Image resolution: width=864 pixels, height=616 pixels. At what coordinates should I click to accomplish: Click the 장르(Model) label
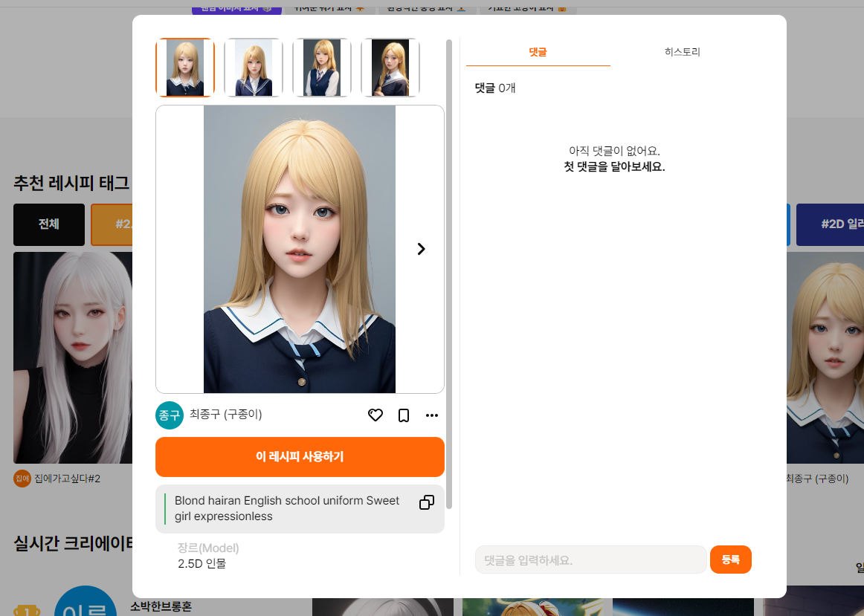pos(208,548)
